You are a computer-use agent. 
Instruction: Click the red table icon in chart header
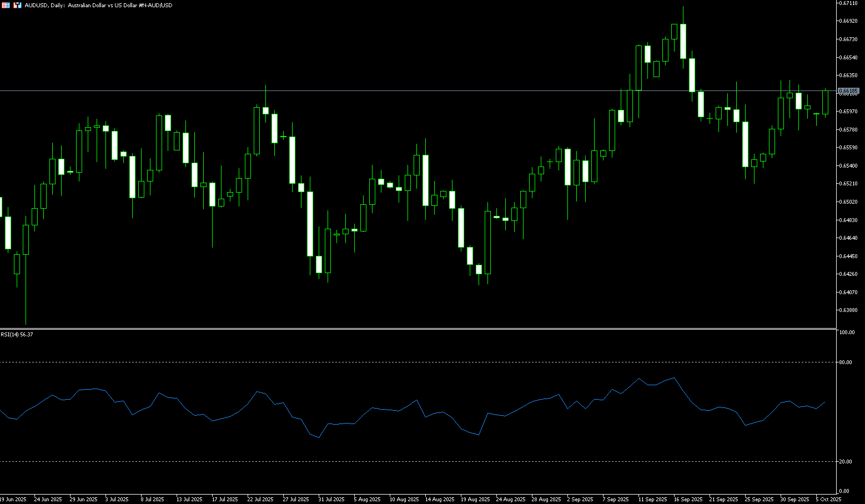[6, 5]
